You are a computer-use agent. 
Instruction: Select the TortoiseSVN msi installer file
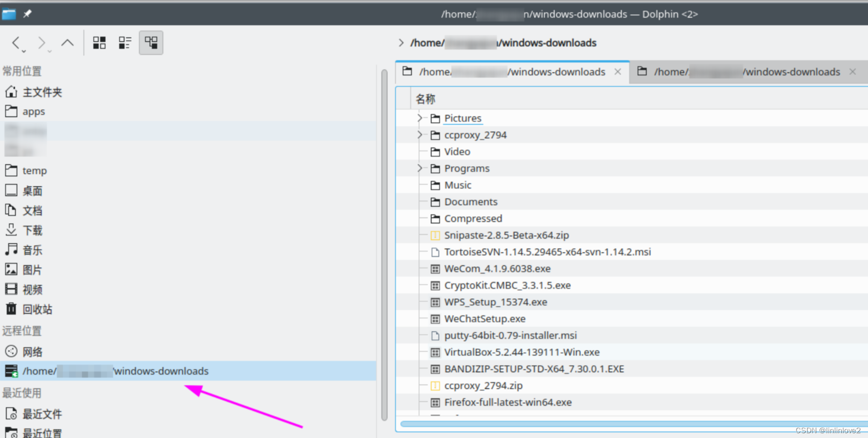point(547,252)
